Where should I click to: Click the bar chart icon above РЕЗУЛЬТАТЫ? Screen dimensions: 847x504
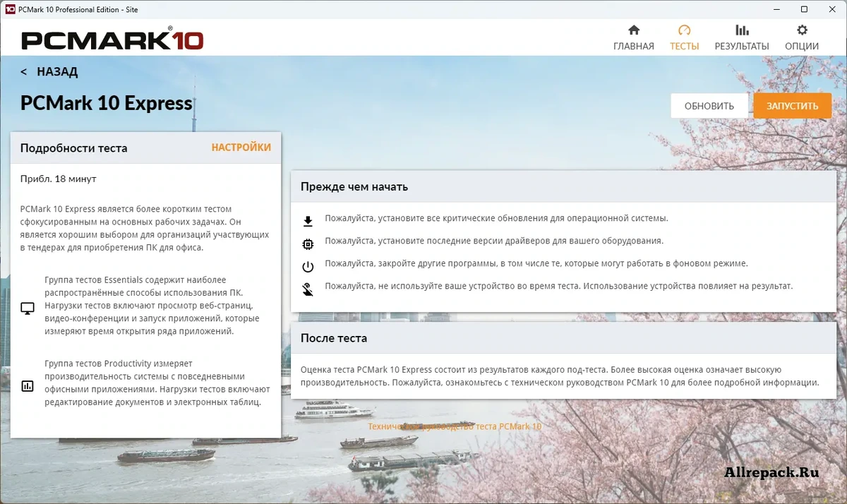[x=742, y=30]
